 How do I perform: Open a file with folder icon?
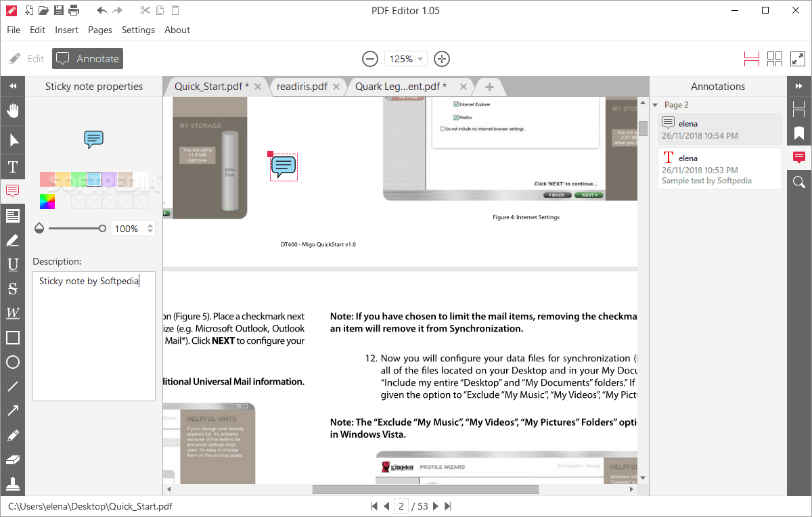tap(43, 10)
